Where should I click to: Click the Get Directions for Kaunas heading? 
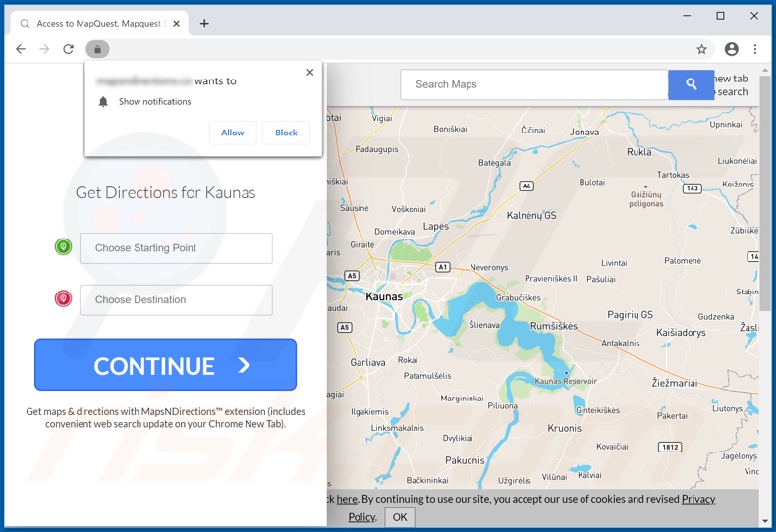165,192
